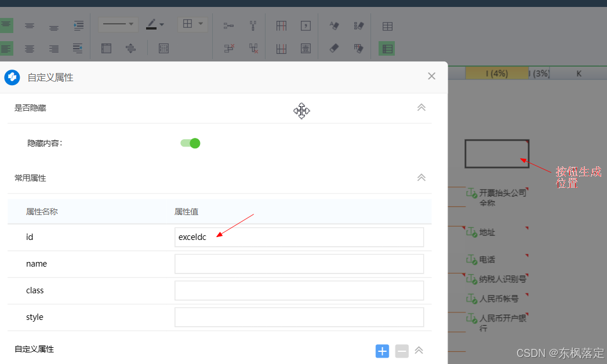Click the style attribute input field

(299, 317)
